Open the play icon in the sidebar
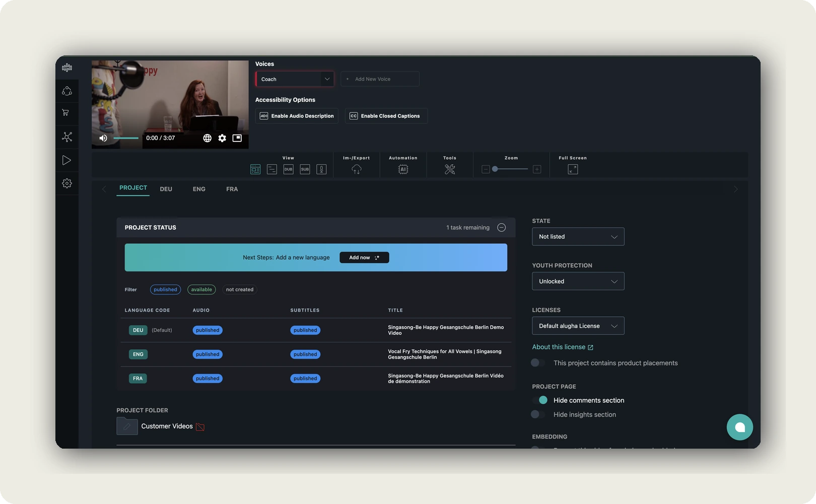816x504 pixels. [66, 160]
